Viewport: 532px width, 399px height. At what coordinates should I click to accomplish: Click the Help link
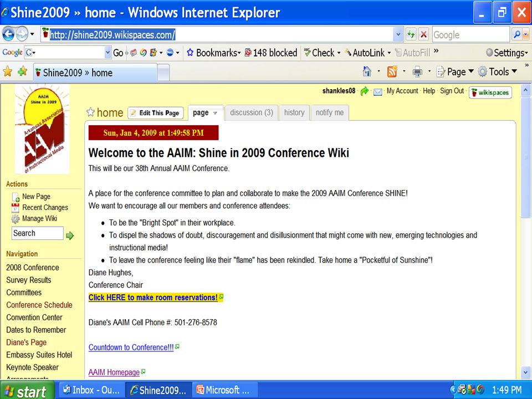(429, 91)
